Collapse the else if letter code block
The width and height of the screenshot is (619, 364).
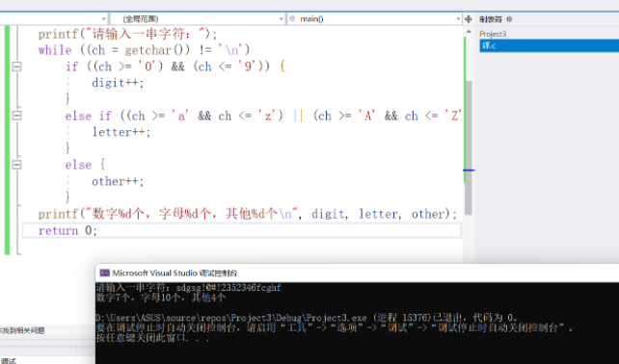coord(16,116)
